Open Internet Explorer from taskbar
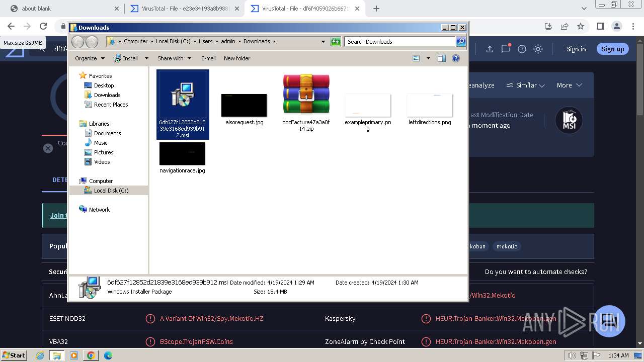This screenshot has height=362, width=644. click(x=40, y=355)
